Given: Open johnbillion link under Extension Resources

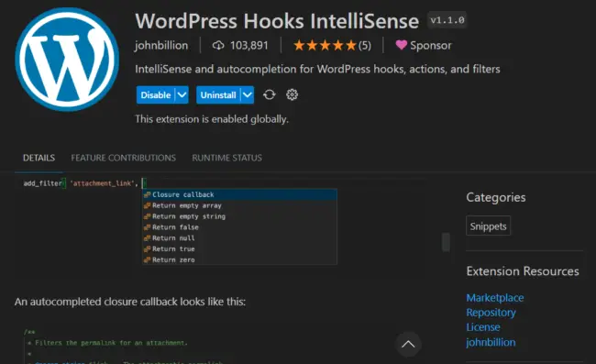Looking at the screenshot, I should [x=491, y=342].
